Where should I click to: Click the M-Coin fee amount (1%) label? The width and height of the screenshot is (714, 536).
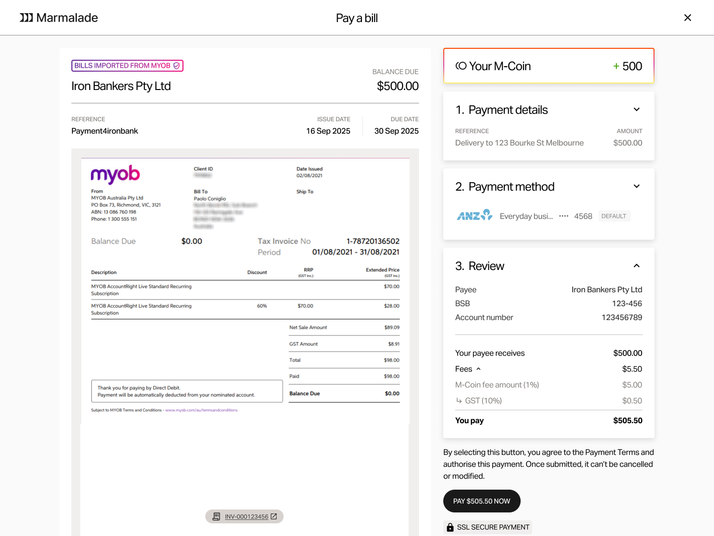click(x=497, y=385)
